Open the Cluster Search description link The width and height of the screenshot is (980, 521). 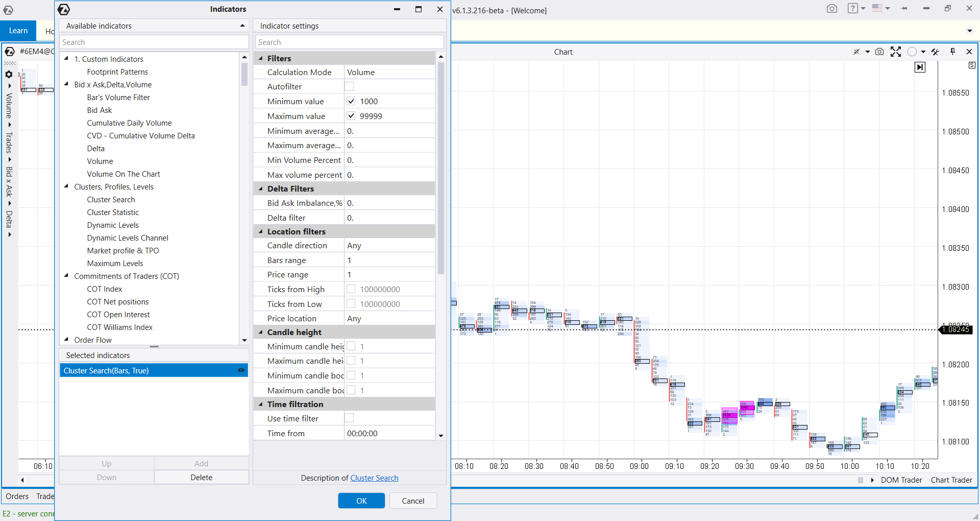[x=374, y=478]
